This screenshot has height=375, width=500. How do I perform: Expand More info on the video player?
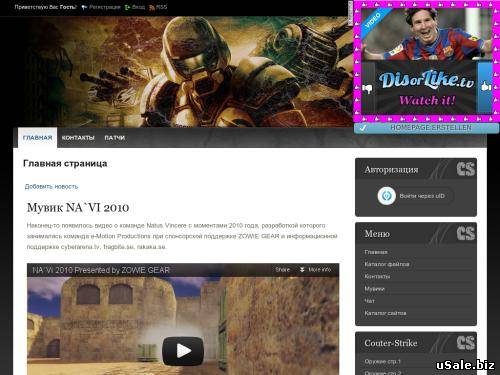click(x=315, y=269)
